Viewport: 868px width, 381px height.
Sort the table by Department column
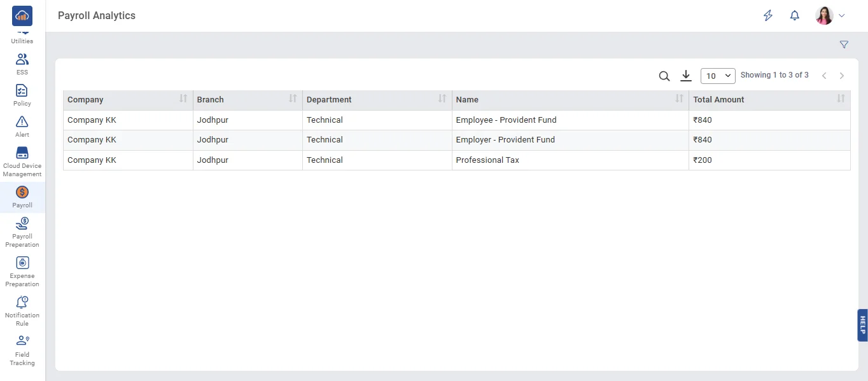(442, 99)
